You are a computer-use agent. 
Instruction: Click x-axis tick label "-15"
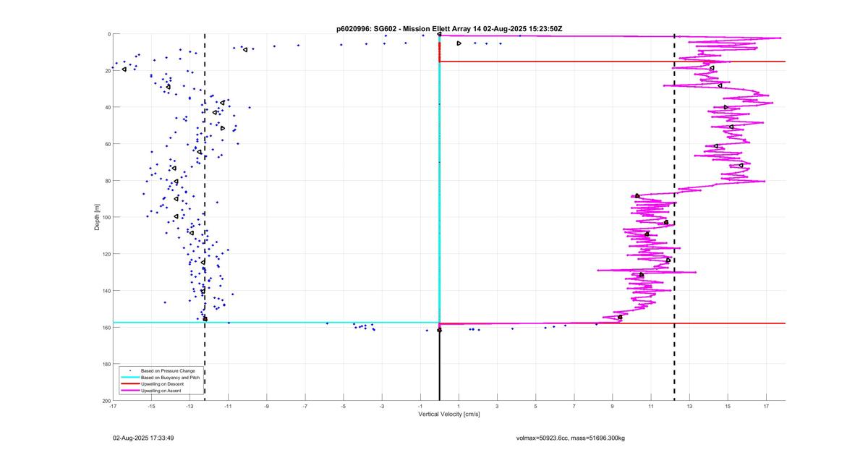[x=151, y=407]
